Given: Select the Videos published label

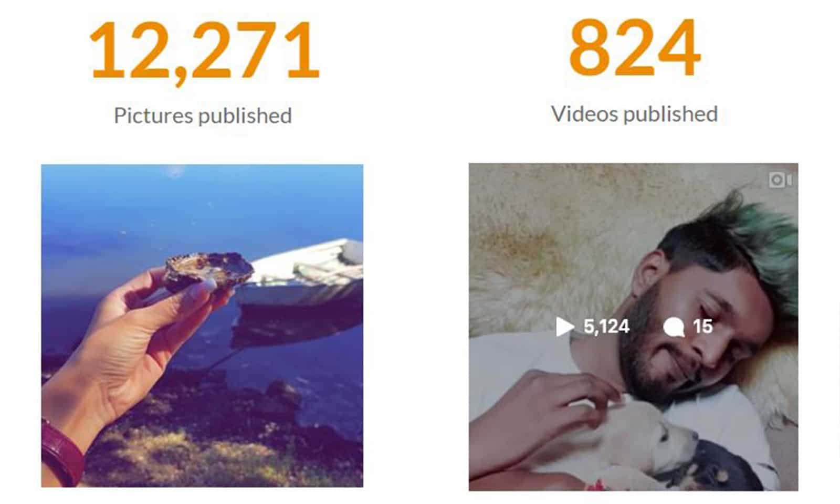Looking at the screenshot, I should tap(634, 114).
